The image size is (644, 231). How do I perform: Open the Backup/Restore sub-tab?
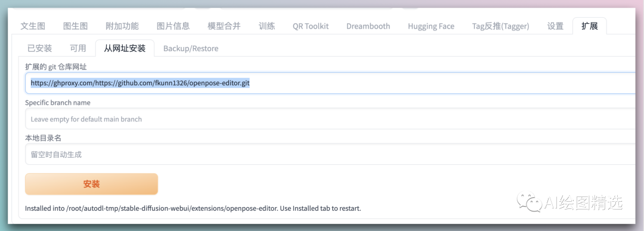click(191, 48)
